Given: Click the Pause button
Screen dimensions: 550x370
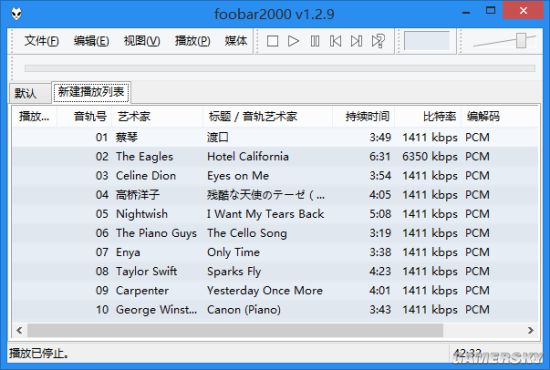Looking at the screenshot, I should 315,41.
